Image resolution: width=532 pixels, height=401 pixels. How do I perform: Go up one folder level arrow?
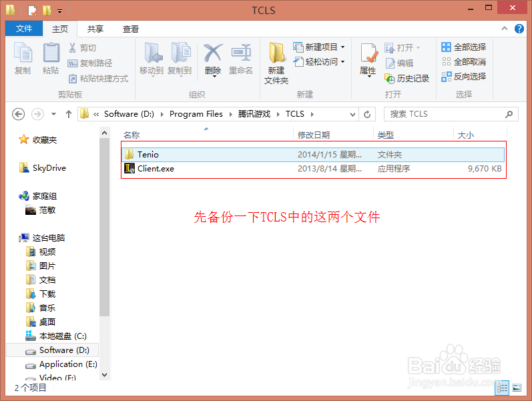(x=69, y=114)
